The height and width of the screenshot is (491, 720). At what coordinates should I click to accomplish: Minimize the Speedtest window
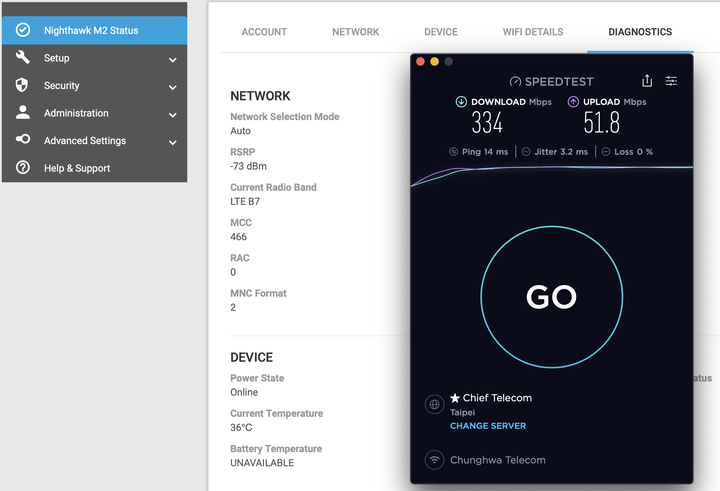(x=434, y=62)
